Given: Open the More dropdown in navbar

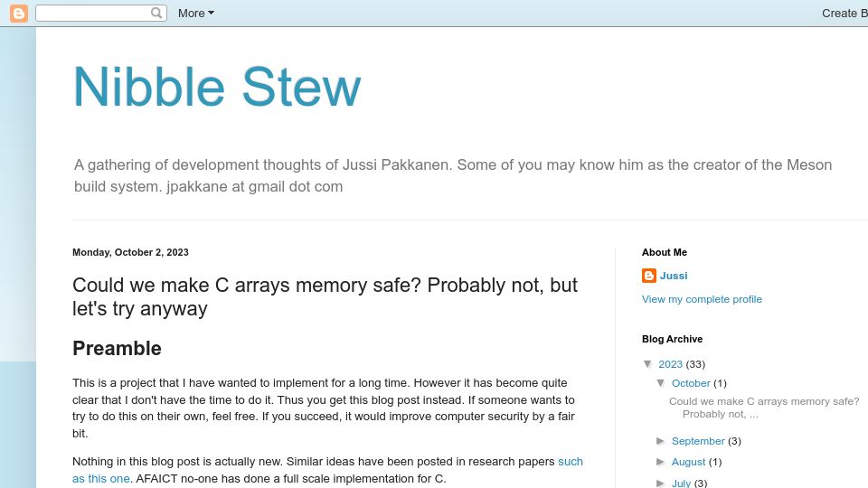Looking at the screenshot, I should coord(196,14).
